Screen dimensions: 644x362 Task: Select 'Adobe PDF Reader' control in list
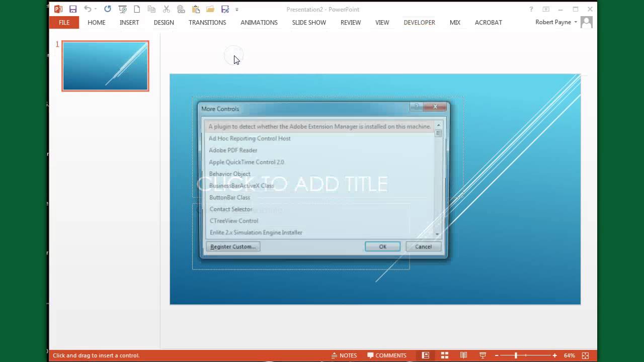point(319,150)
